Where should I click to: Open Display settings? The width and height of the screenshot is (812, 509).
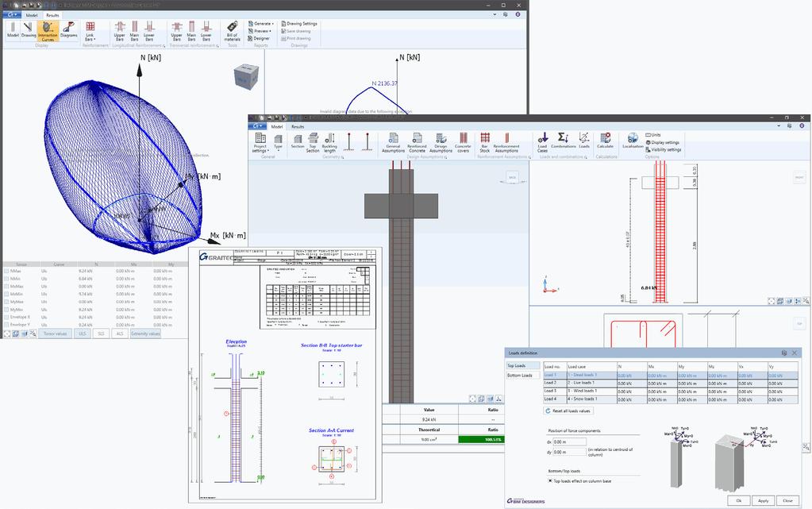[x=662, y=142]
